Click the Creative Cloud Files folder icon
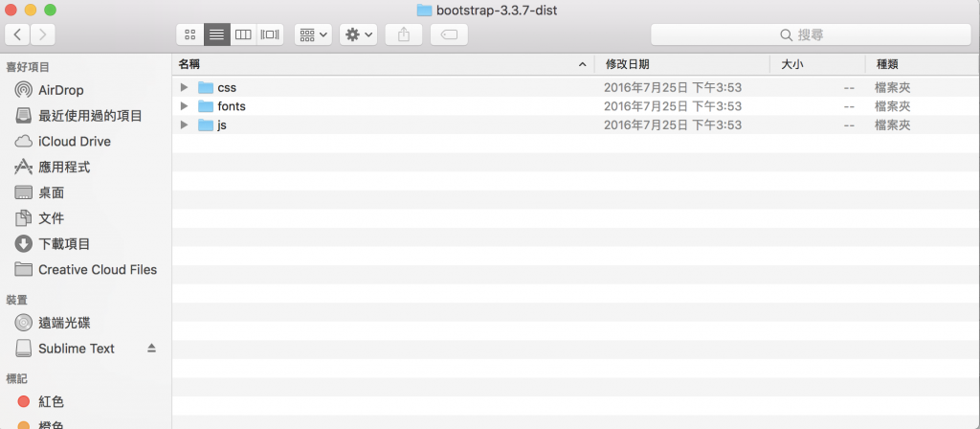This screenshot has height=429, width=980. click(23, 269)
